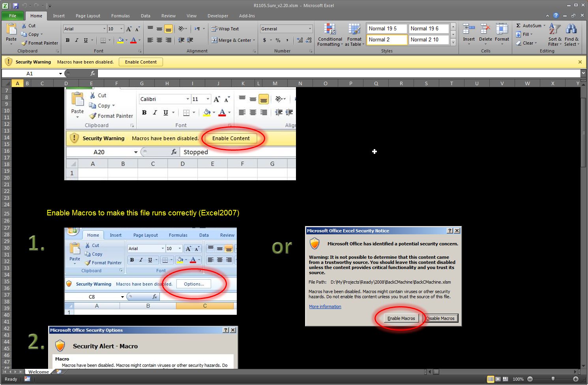Switch to the Insert ribbon tab
Screen dimensions: 588x385
point(59,16)
